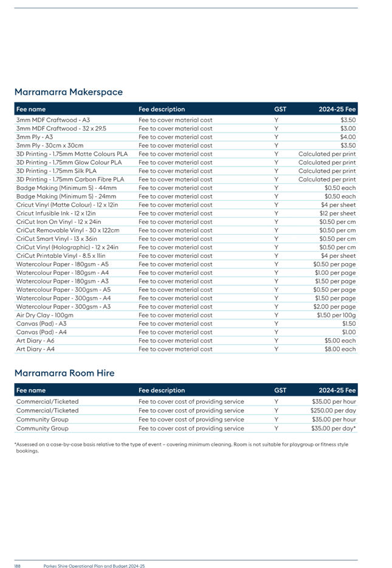
Task: Click the Marramarra Room Hire heading
Action: click(64, 373)
